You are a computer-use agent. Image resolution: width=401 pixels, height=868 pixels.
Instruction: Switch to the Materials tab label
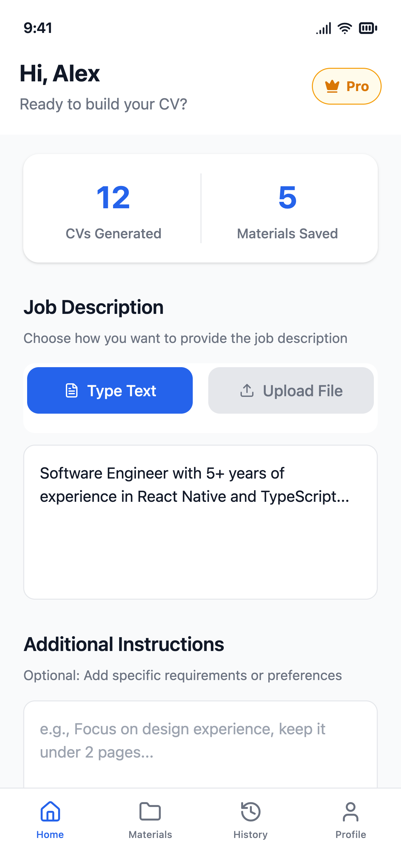pos(150,835)
